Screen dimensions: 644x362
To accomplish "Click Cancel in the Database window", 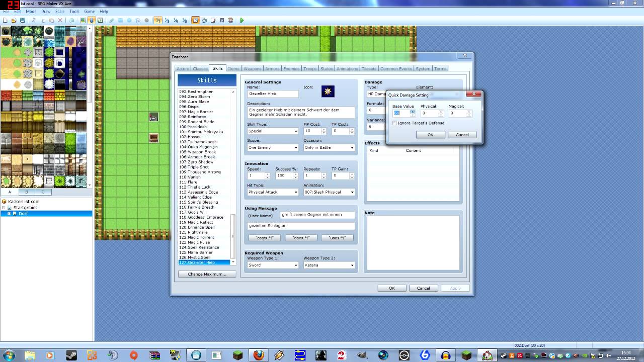I will click(x=423, y=288).
